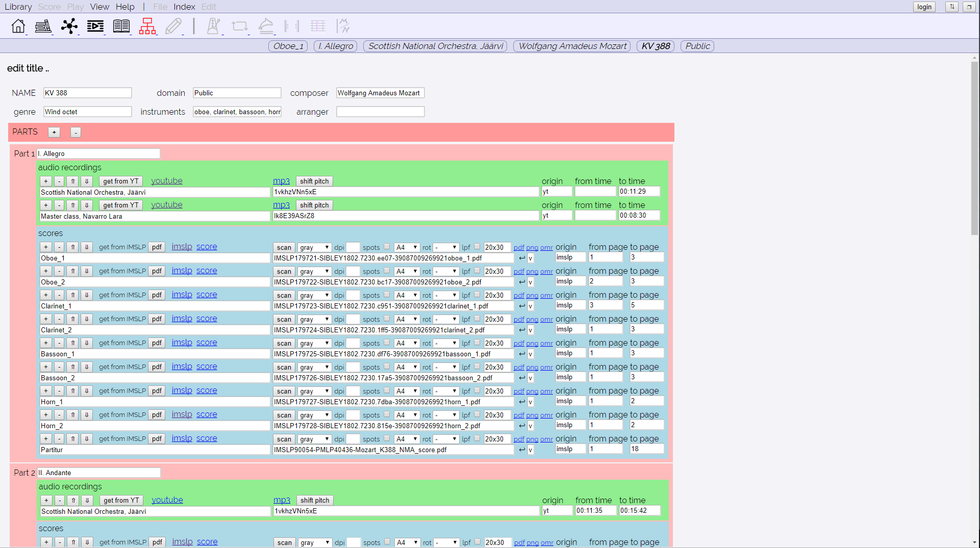
Task: Open the Index menu
Action: pos(184,7)
